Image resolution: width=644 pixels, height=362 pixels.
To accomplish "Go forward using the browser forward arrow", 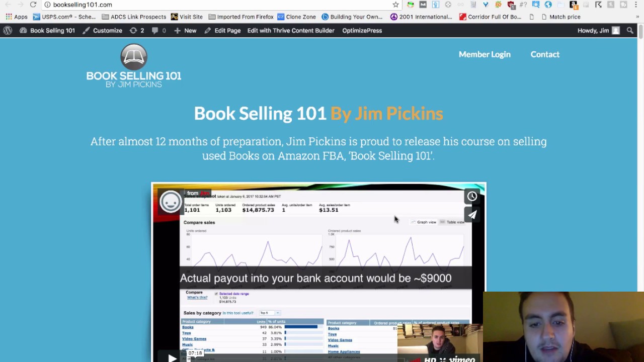I will [20, 5].
